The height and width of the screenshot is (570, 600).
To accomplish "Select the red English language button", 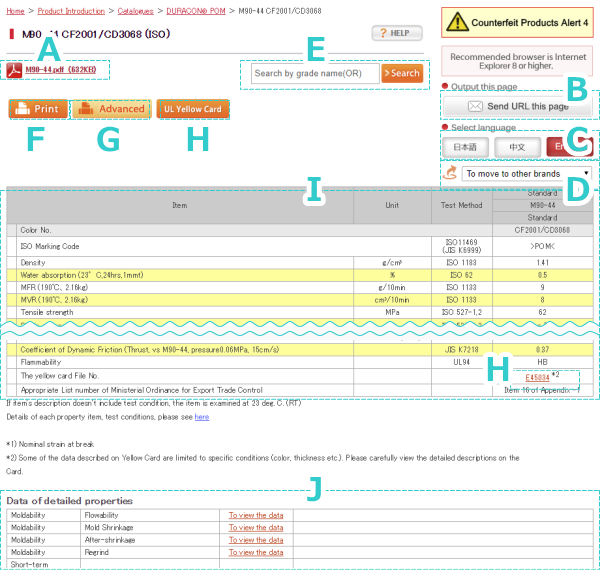I will [569, 147].
